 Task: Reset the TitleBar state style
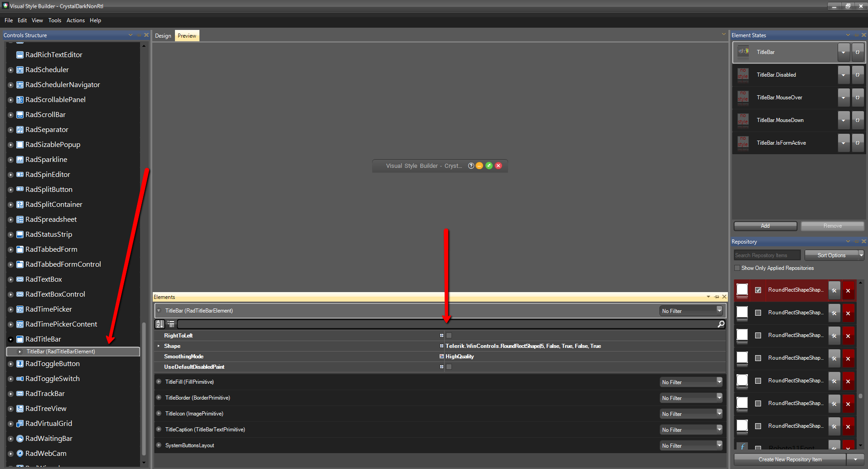[858, 52]
